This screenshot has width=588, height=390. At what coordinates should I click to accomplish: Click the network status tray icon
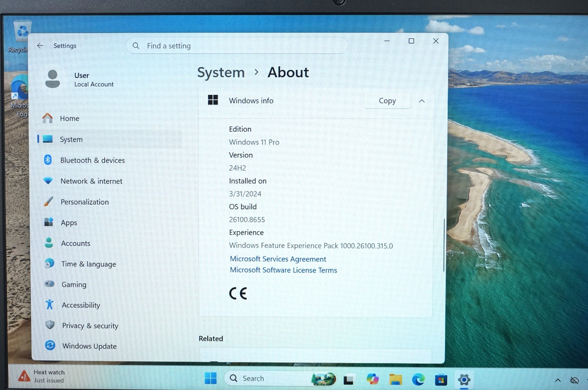pos(574,380)
